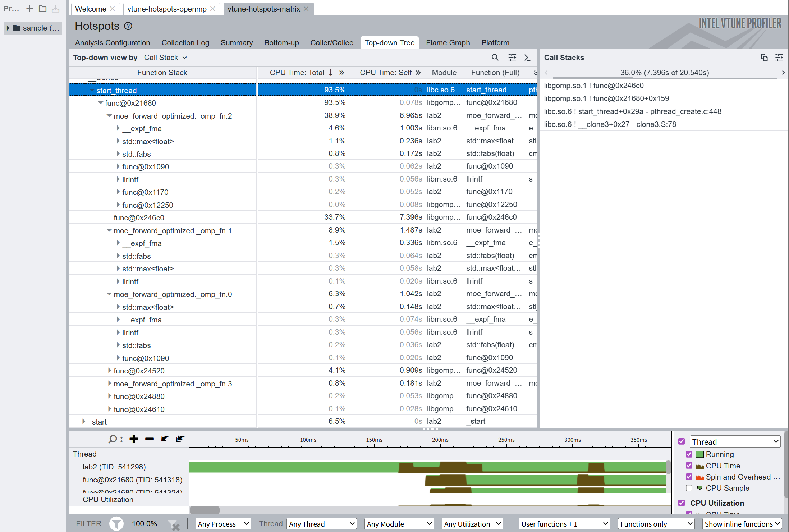Open Call Stacks panel settings icon
Screen dimensions: 789x532
[x=779, y=58]
